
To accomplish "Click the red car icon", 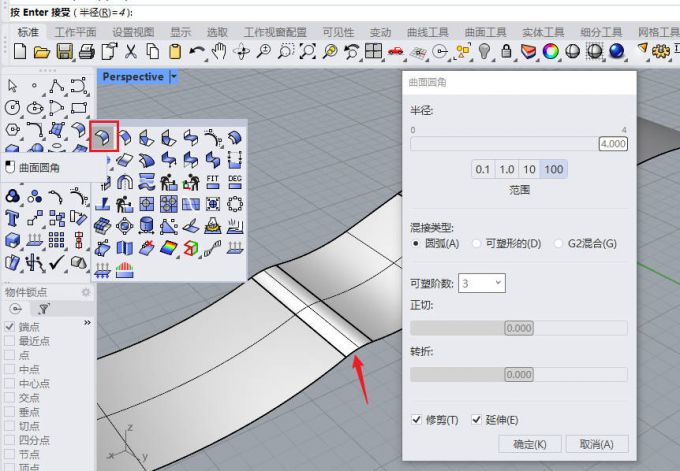I will point(396,52).
